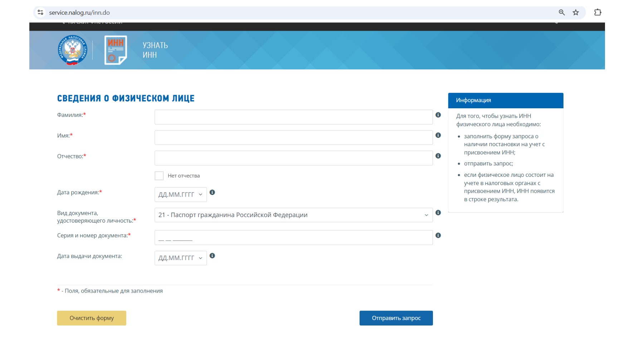Expand the Вид документа dropdown list

point(293,215)
